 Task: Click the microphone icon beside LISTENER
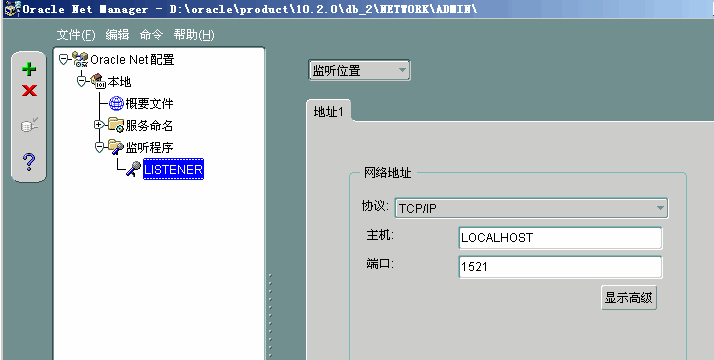click(x=133, y=169)
